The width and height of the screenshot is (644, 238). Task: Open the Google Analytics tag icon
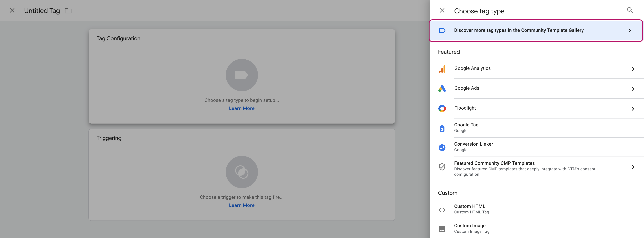(x=442, y=69)
